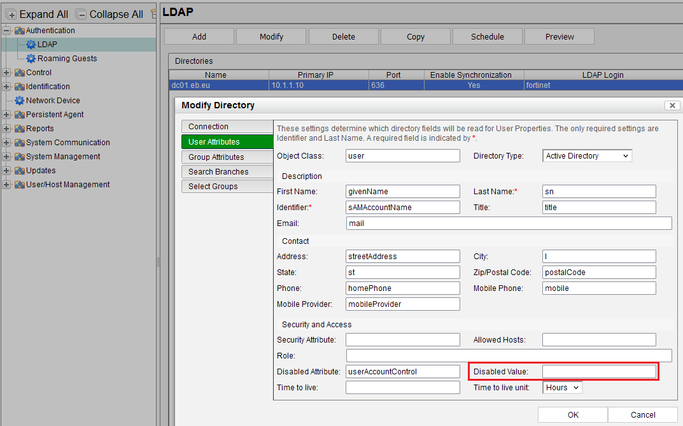The height and width of the screenshot is (426, 683).
Task: Click the Security Attribute input field
Action: [x=402, y=340]
